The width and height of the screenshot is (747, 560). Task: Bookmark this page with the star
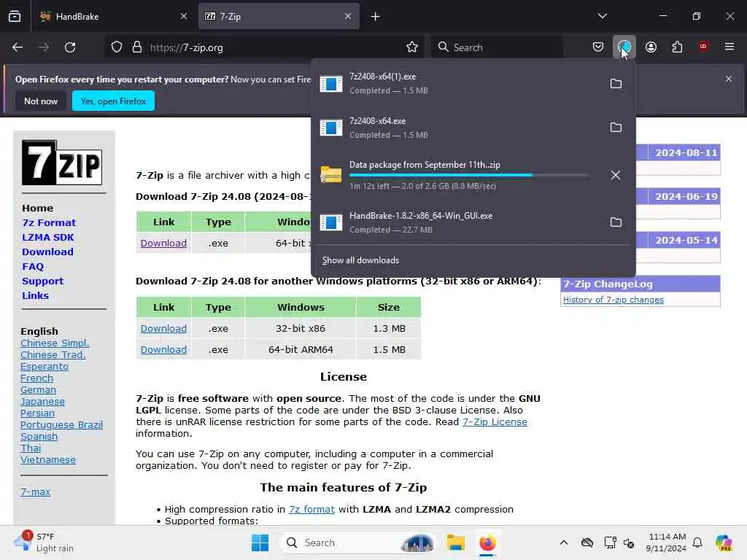pos(412,47)
